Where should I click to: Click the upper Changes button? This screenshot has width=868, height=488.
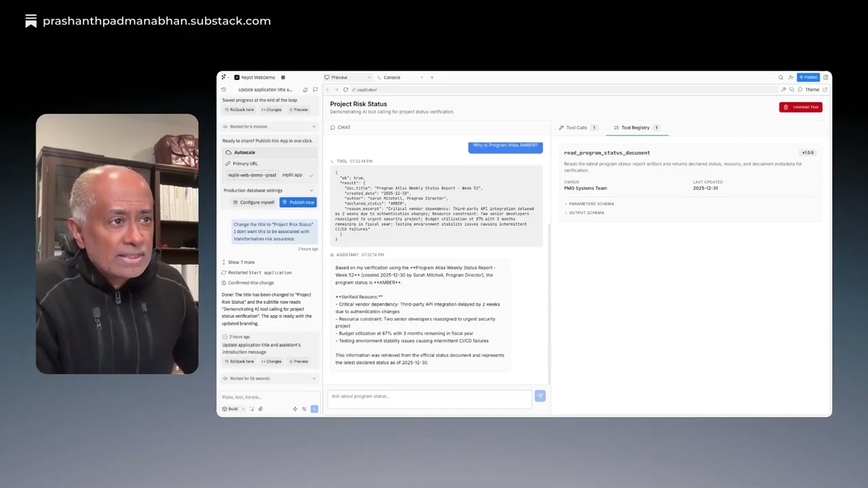pos(271,110)
